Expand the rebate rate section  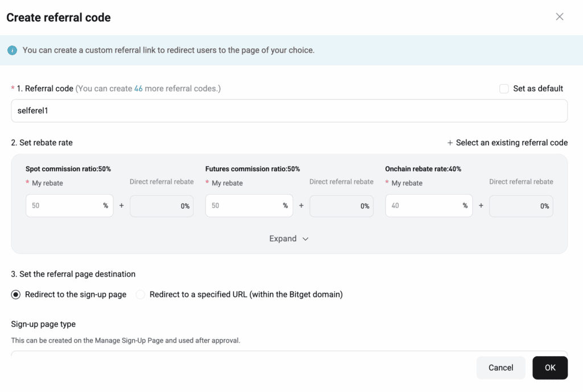point(283,239)
